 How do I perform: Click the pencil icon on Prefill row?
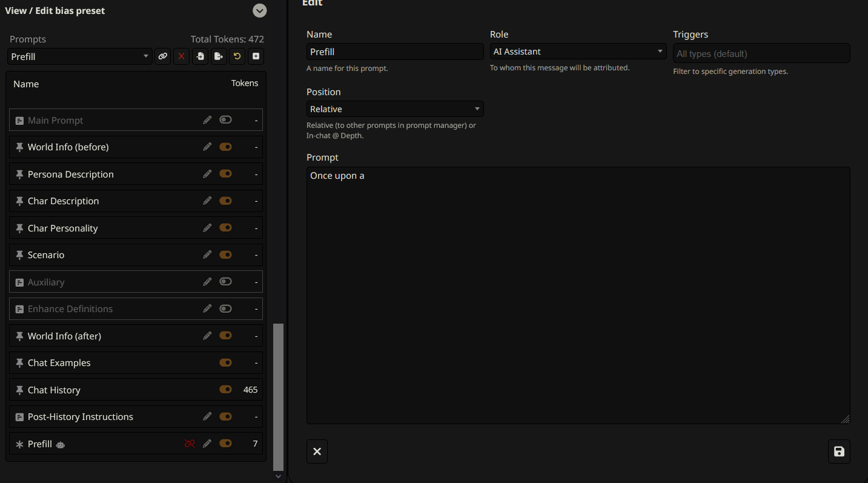(207, 444)
